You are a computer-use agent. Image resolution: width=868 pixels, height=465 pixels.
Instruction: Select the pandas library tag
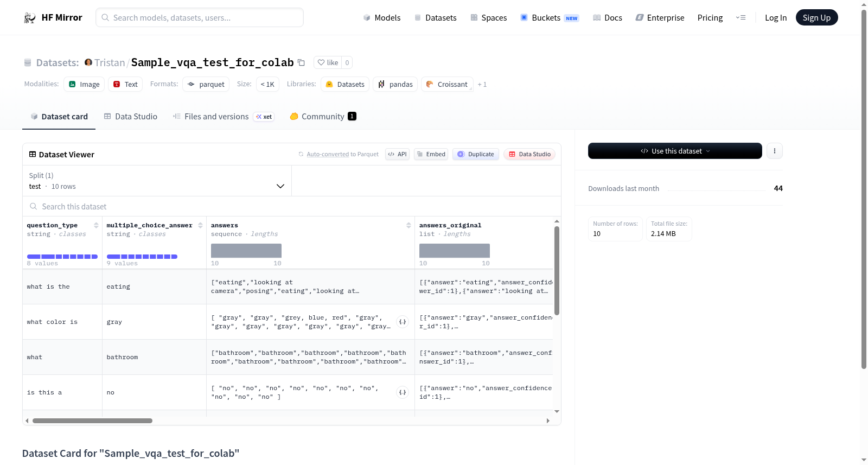tap(395, 84)
